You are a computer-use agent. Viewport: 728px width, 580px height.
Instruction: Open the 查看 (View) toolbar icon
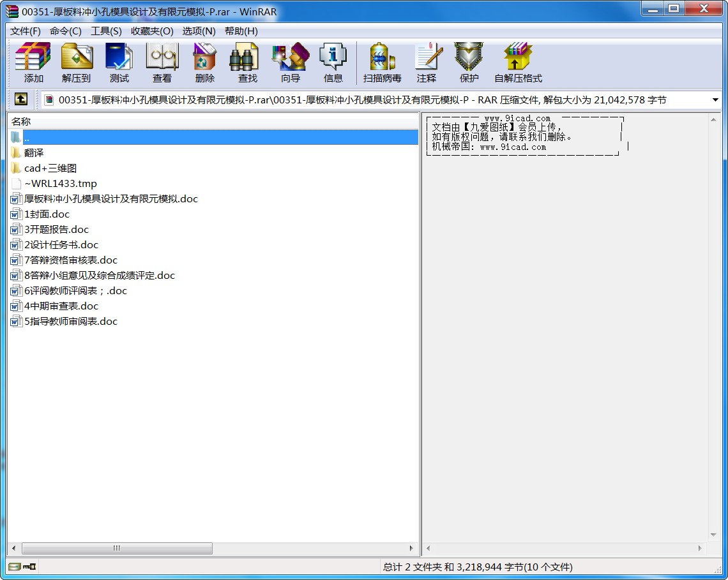coord(162,63)
